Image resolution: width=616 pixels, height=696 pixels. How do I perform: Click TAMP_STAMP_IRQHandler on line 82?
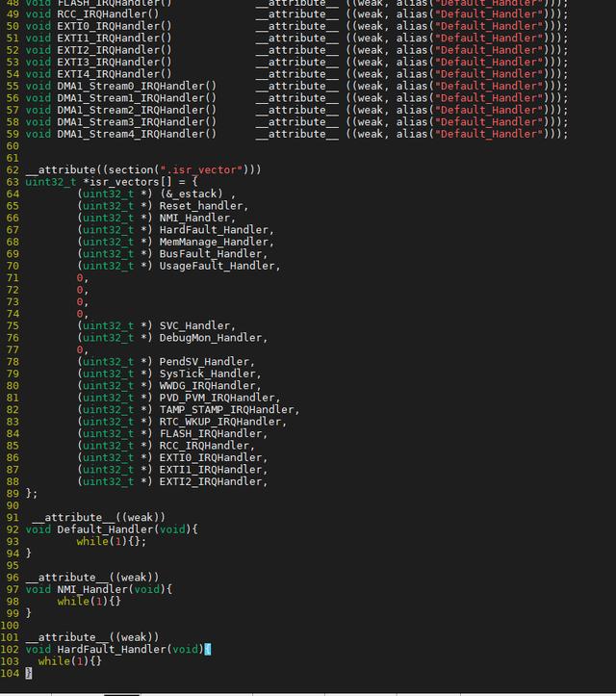(x=226, y=410)
